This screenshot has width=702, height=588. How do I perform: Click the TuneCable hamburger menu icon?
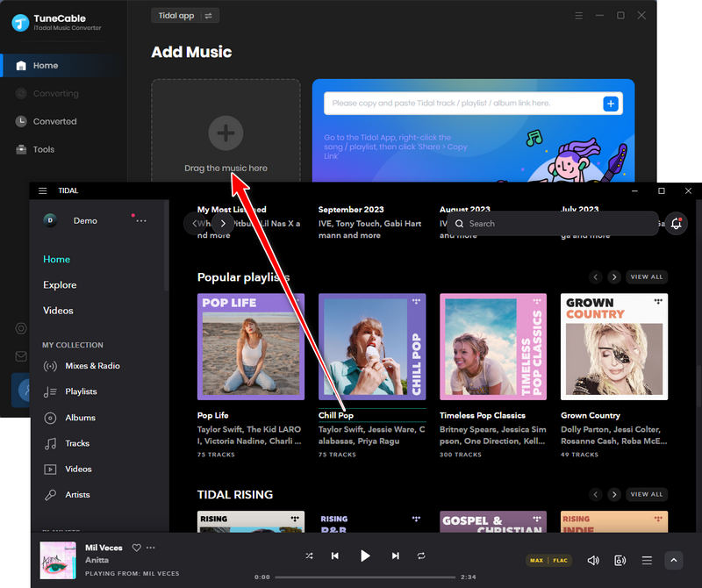579,16
